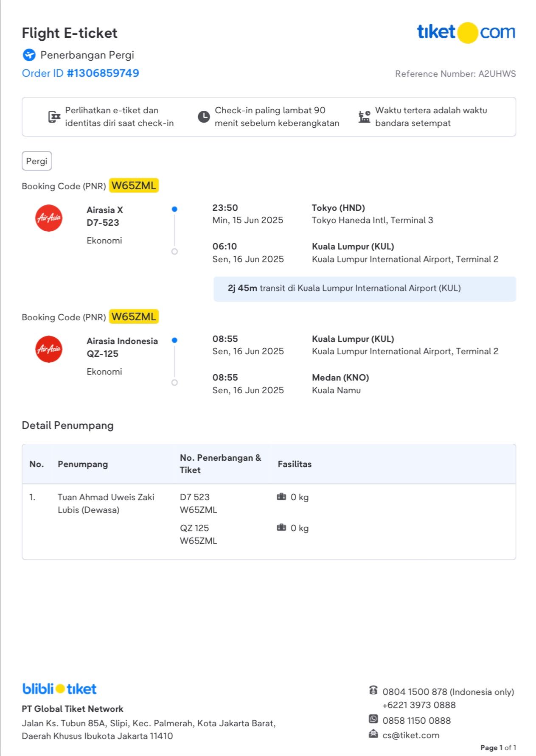The height and width of the screenshot is (756, 536).
Task: Click the Reference Number A2UHWS text
Action: (x=455, y=74)
